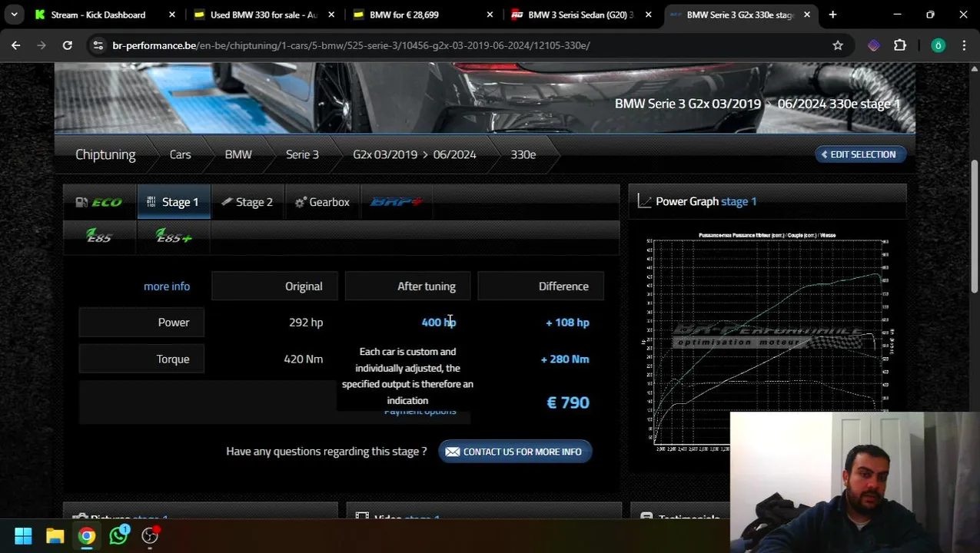The width and height of the screenshot is (980, 553).
Task: Click the webcam overlay video
Action: 855,482
